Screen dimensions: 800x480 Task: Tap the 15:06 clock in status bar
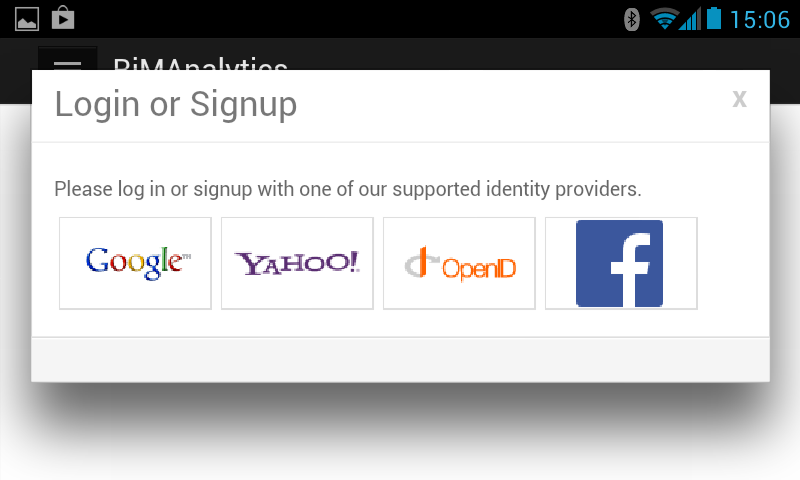pyautogui.click(x=760, y=20)
